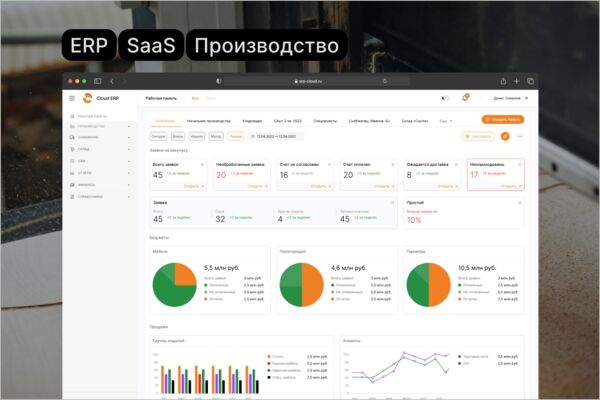Click corner icon on the Простой card
Image resolution: width=600 pixels, height=400 pixels.
click(x=520, y=202)
